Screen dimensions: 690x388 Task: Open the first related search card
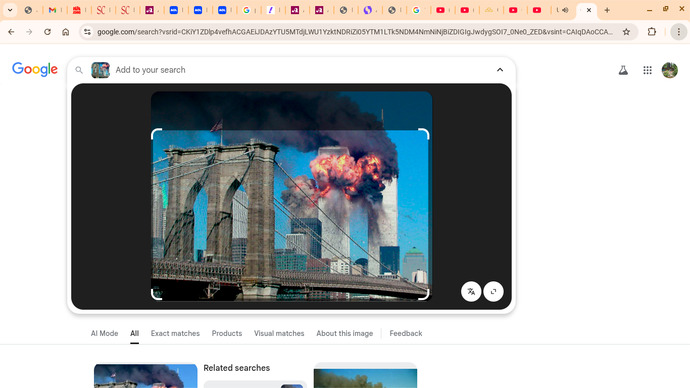tap(255, 384)
